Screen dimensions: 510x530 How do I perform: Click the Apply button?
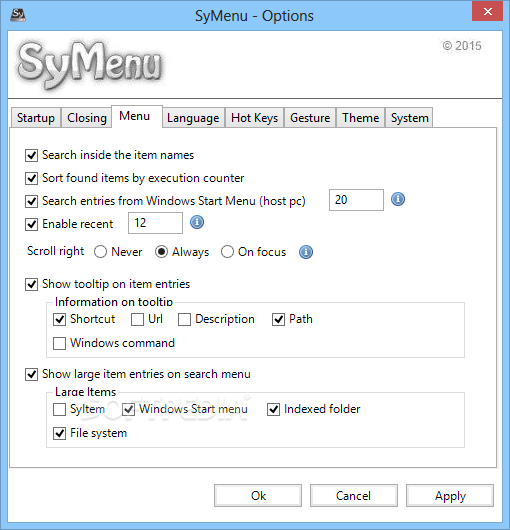pos(450,496)
